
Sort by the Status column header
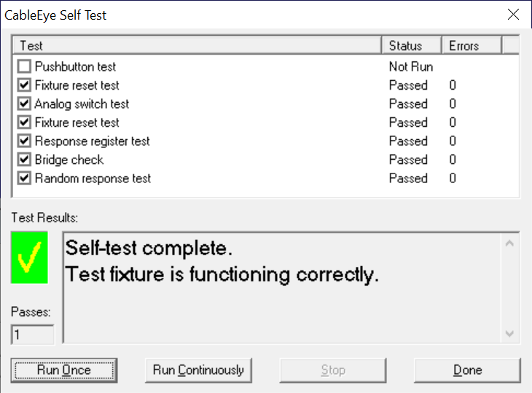[x=412, y=45]
